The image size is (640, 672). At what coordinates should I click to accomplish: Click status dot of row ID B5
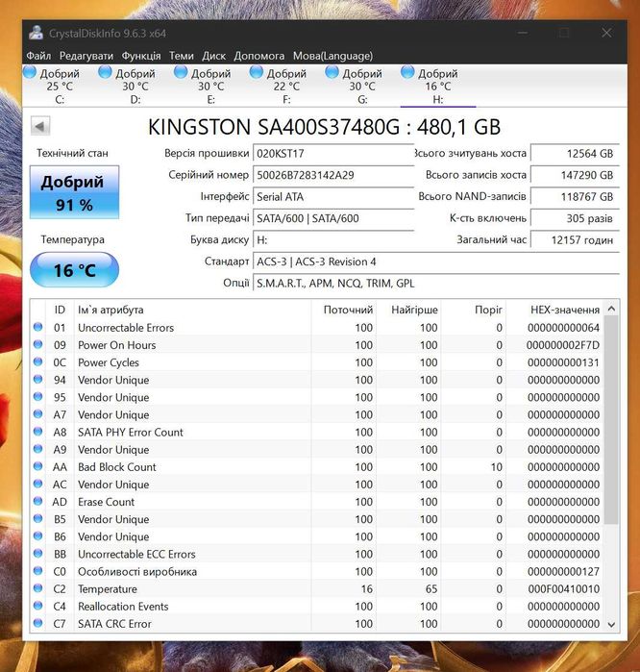click(38, 518)
